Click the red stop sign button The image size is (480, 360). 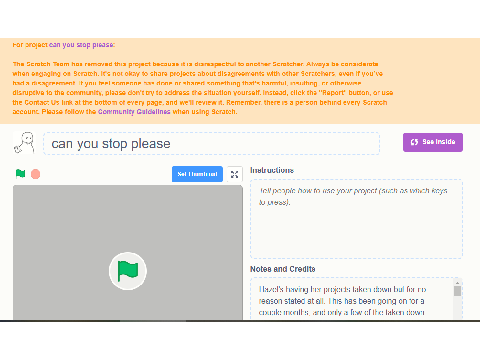coord(35,174)
